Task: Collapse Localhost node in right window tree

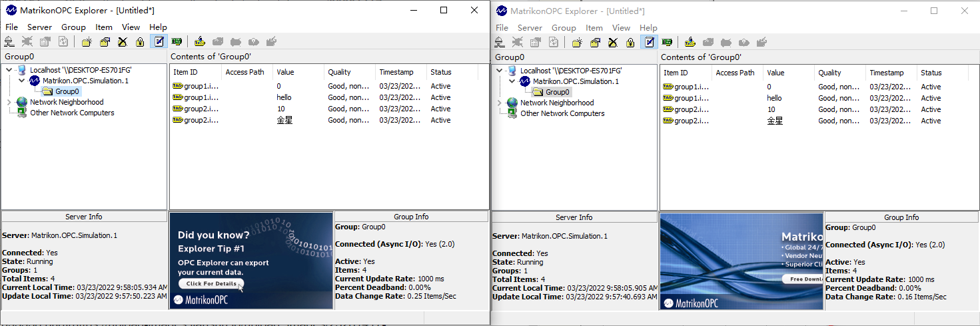Action: (x=499, y=71)
